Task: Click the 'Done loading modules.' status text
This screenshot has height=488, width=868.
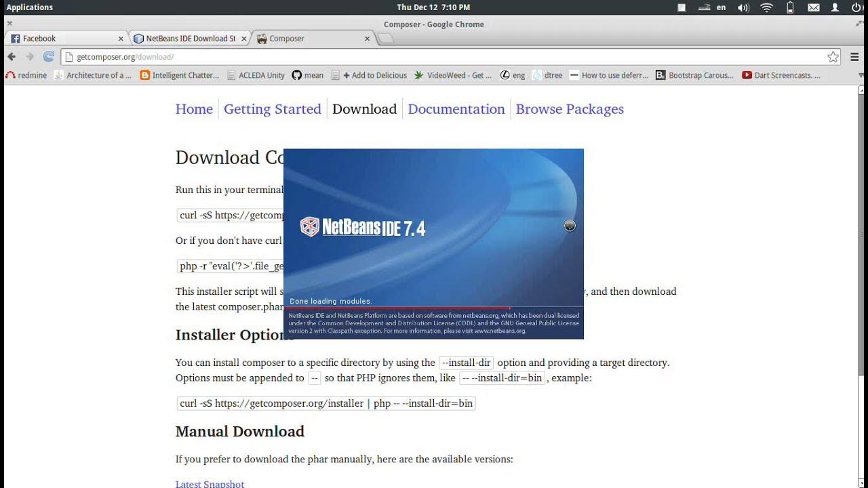Action: tap(330, 301)
